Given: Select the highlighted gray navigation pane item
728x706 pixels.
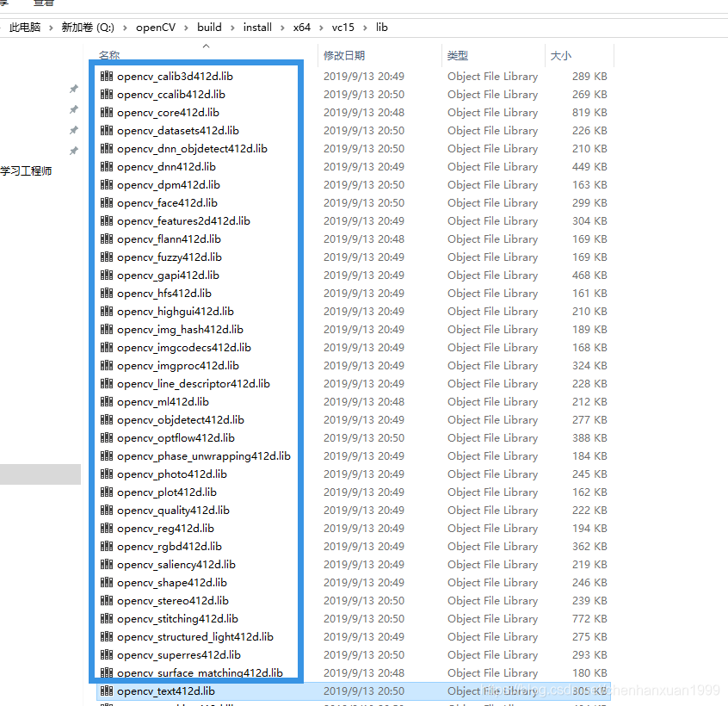Looking at the screenshot, I should (40, 474).
